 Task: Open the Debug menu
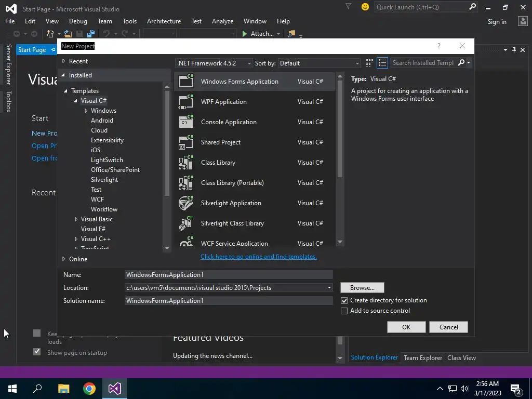[78, 21]
